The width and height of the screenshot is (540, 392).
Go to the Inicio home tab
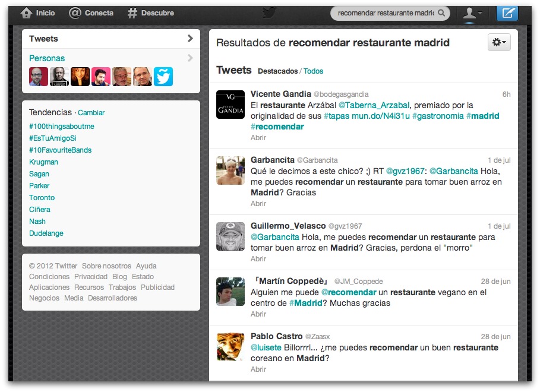38,13
